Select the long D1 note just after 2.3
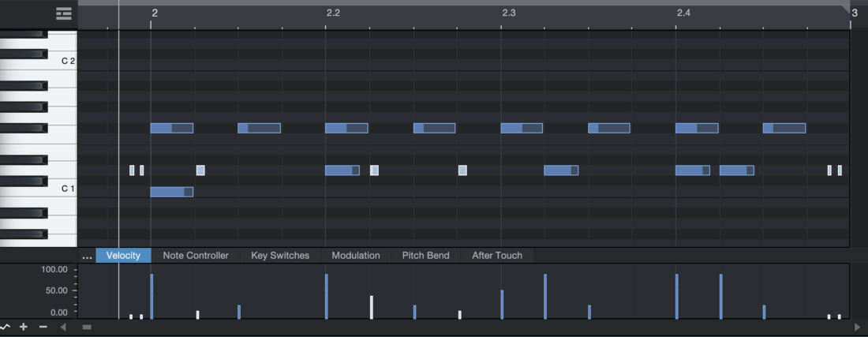This screenshot has width=868, height=337. coord(561,170)
